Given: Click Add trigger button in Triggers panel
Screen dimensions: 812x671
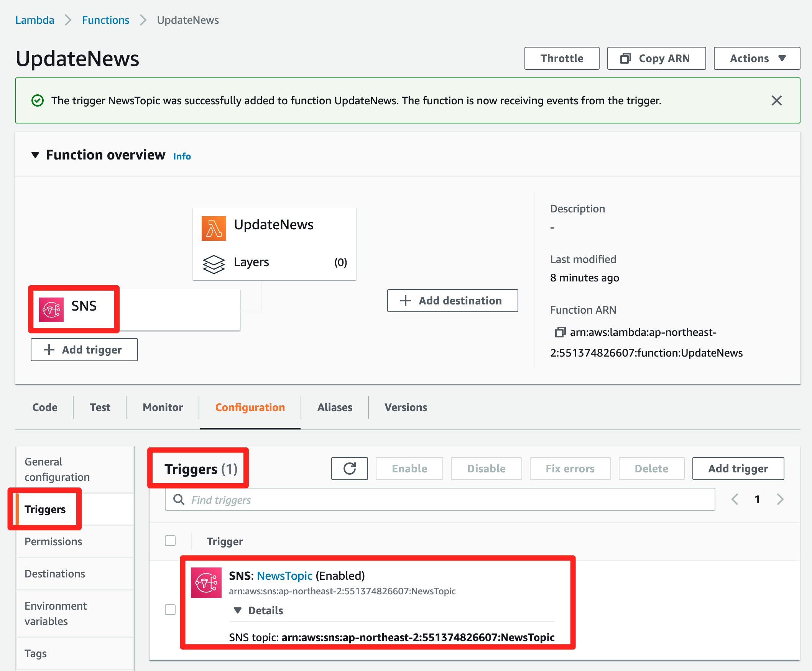Looking at the screenshot, I should click(738, 469).
